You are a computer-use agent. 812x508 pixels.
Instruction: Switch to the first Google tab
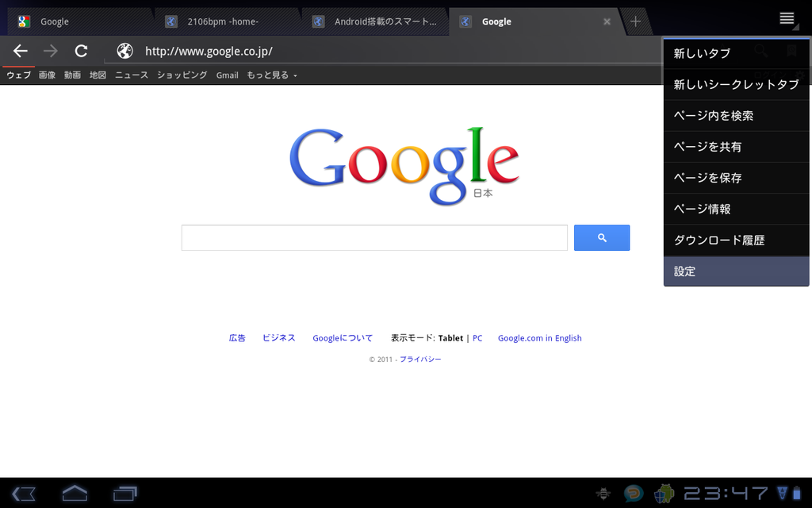point(80,21)
